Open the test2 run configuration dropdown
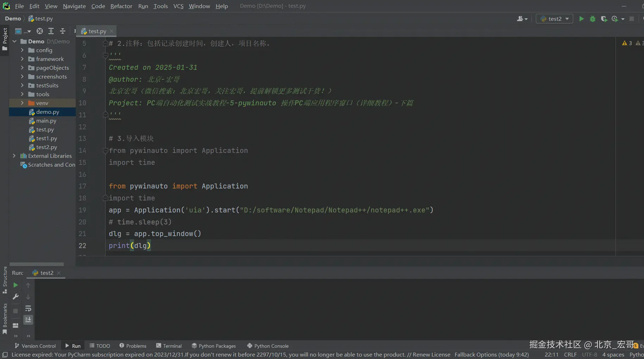The height and width of the screenshot is (359, 644). click(x=554, y=19)
